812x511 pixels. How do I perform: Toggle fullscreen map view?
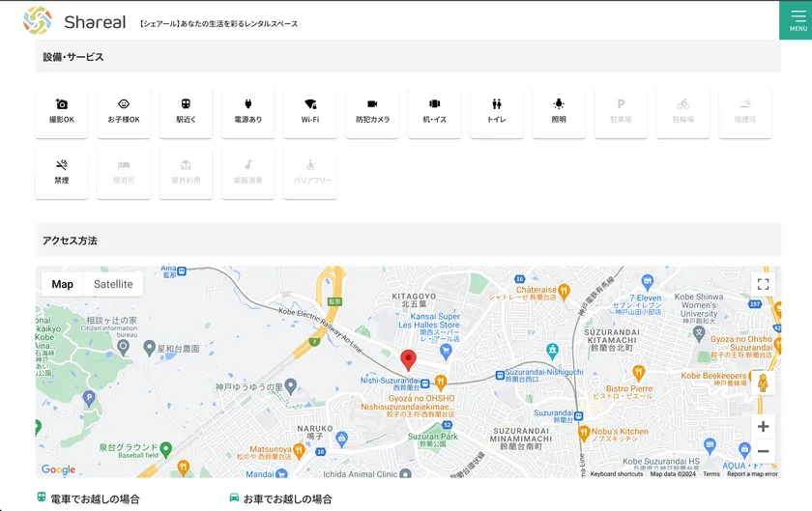(x=763, y=284)
